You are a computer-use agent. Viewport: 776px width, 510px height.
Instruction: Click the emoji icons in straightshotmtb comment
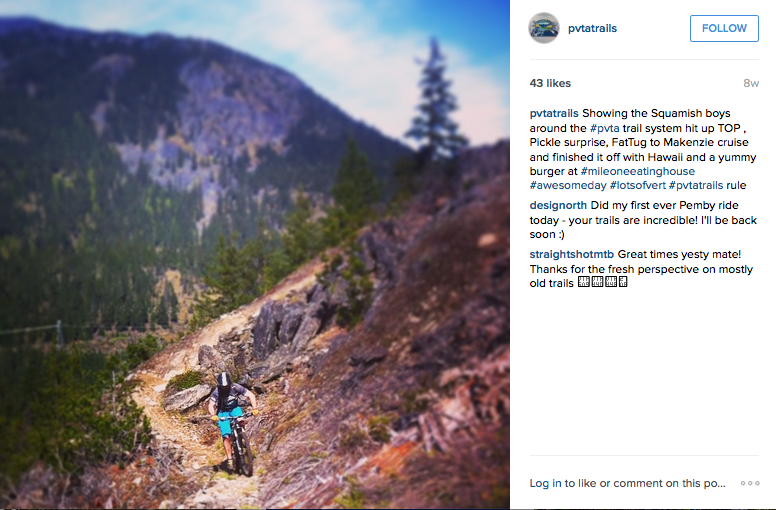click(x=602, y=284)
